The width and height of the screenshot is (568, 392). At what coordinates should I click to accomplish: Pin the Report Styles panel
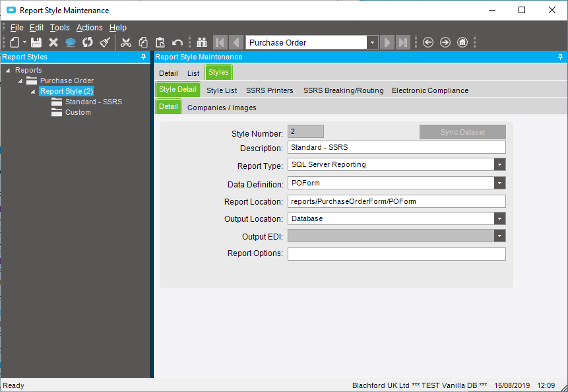(x=144, y=57)
